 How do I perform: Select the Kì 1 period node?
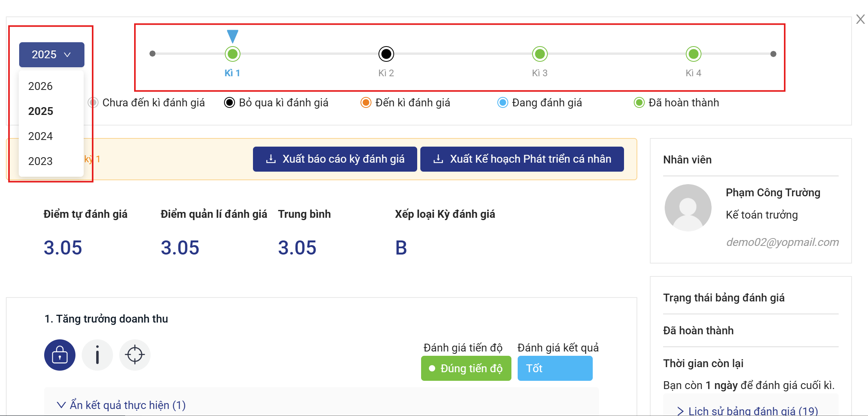[x=233, y=54]
